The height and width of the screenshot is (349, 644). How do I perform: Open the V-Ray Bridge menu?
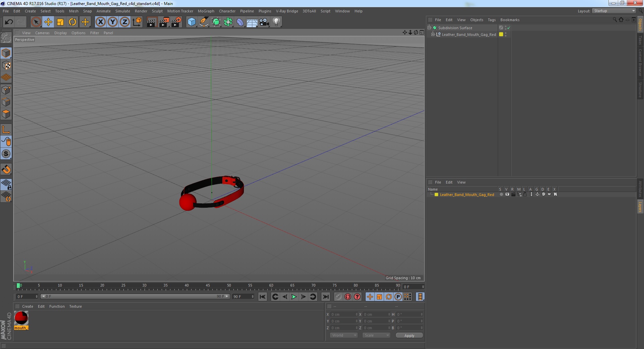click(x=287, y=11)
